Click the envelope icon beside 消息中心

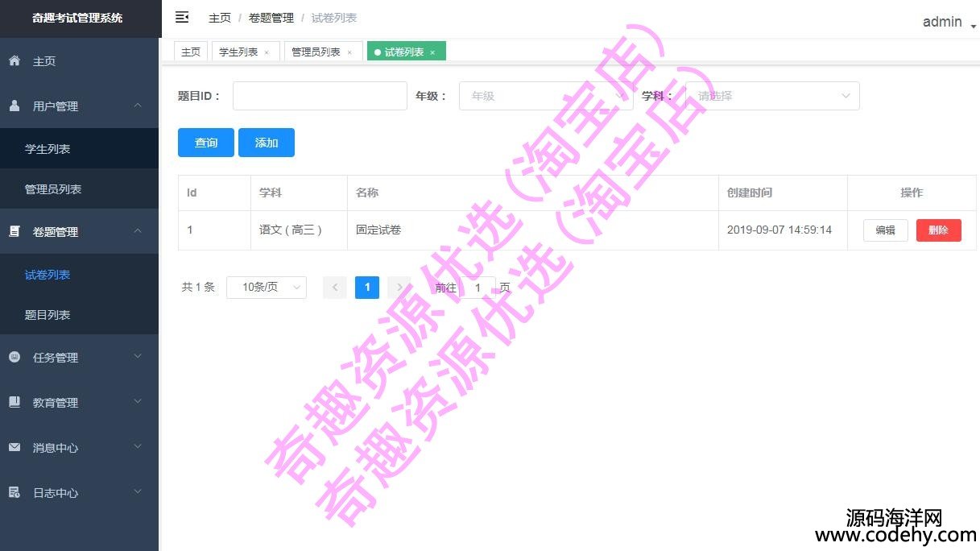click(x=14, y=447)
